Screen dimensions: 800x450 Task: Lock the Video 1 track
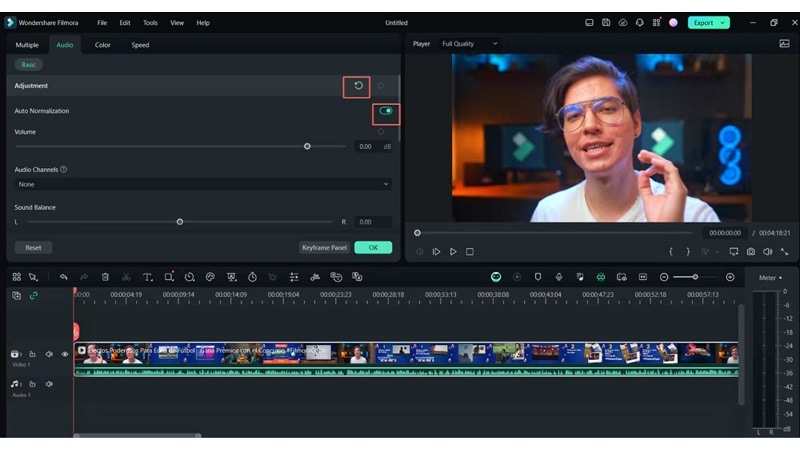(x=32, y=354)
